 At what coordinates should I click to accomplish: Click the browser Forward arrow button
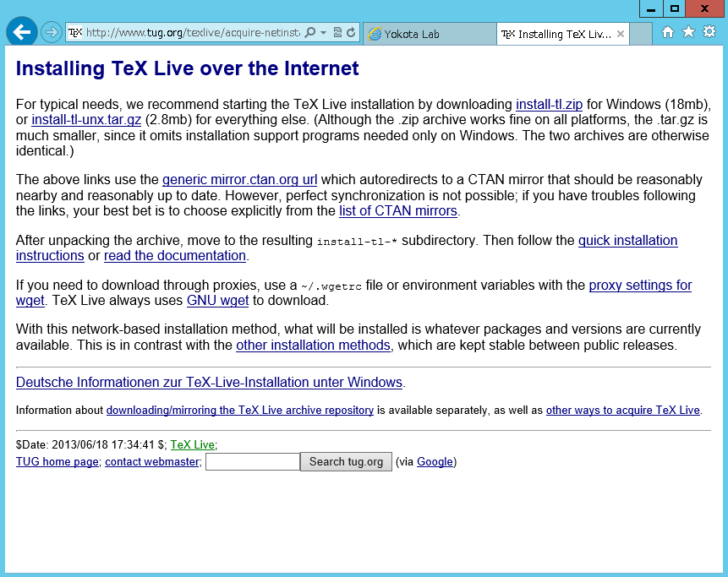click(52, 33)
